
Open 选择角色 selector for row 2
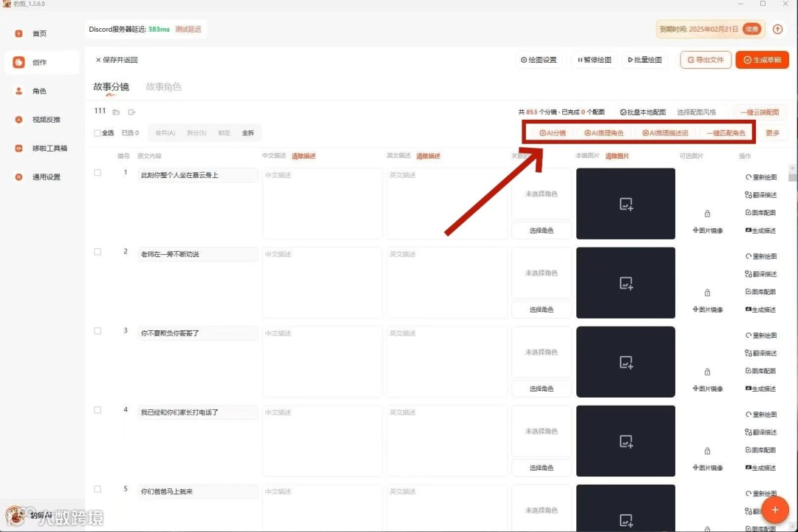click(541, 310)
